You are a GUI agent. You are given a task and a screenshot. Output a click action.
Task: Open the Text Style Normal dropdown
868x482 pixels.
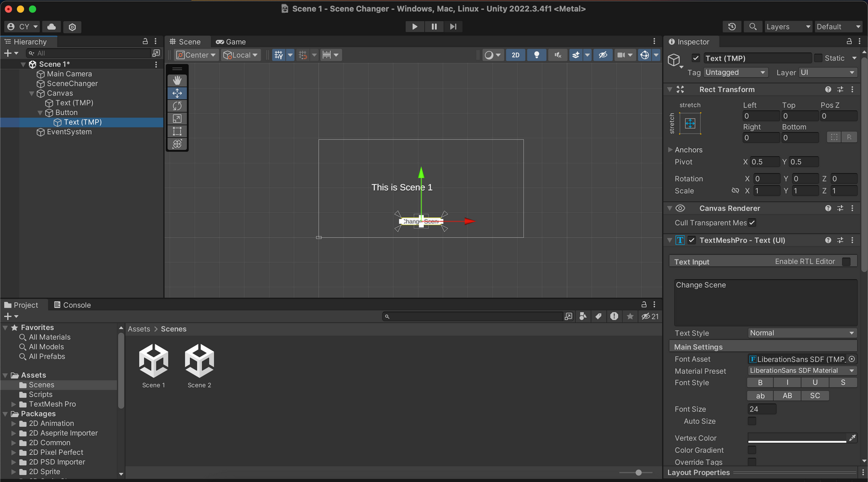click(x=802, y=333)
